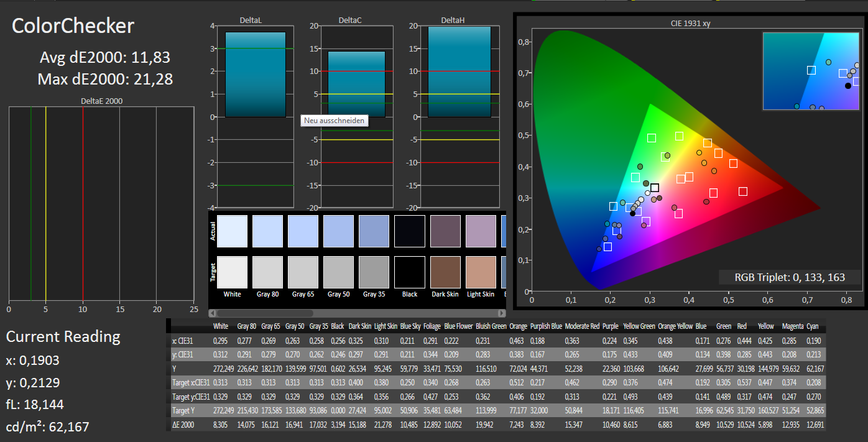868x442 pixels.
Task: Click the Bluish Green column header
Action: [x=491, y=326]
